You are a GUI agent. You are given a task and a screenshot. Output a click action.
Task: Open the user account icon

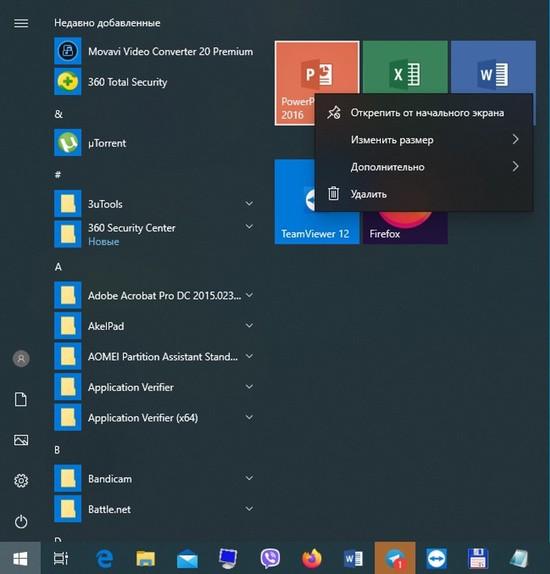(x=21, y=358)
